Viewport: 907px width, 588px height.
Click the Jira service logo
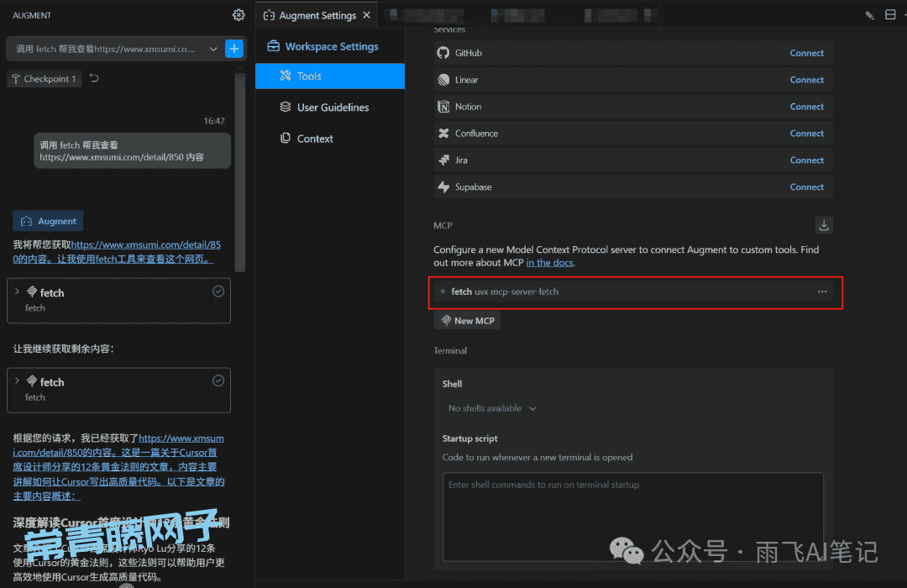[443, 160]
